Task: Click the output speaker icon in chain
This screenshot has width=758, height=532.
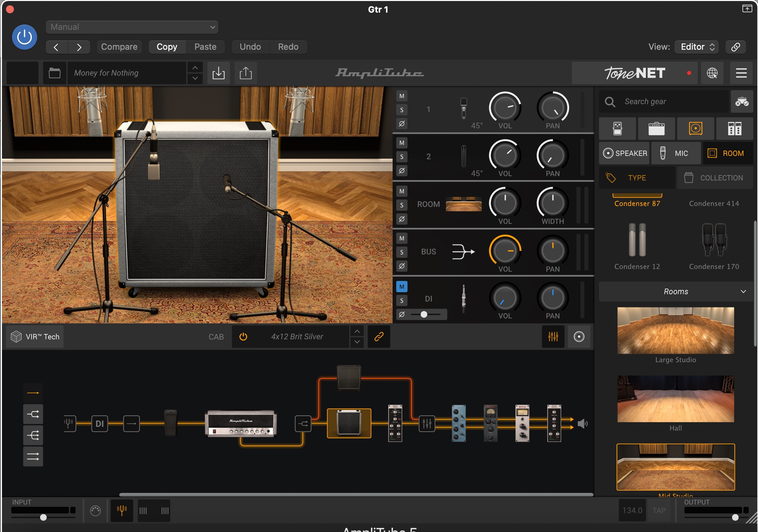Action: (582, 424)
